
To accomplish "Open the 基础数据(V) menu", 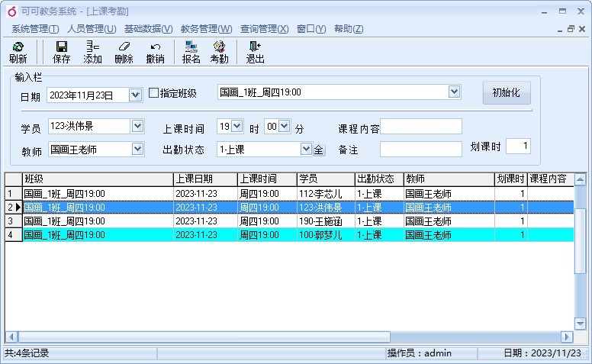I will 148,29.
